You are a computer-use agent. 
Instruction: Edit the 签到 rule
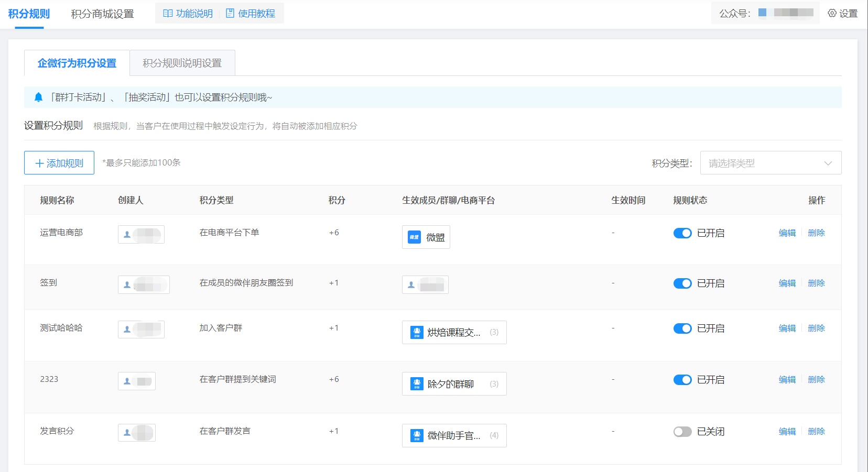787,283
